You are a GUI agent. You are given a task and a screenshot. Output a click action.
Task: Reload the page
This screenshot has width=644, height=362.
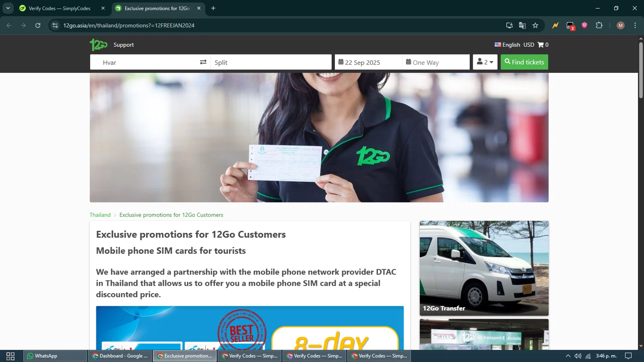coord(38,25)
